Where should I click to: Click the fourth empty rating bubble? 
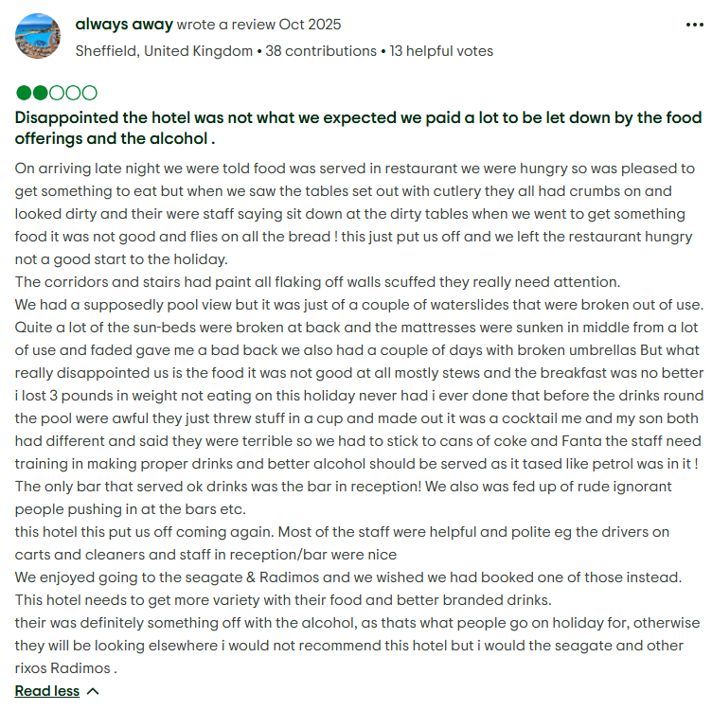coord(73,93)
